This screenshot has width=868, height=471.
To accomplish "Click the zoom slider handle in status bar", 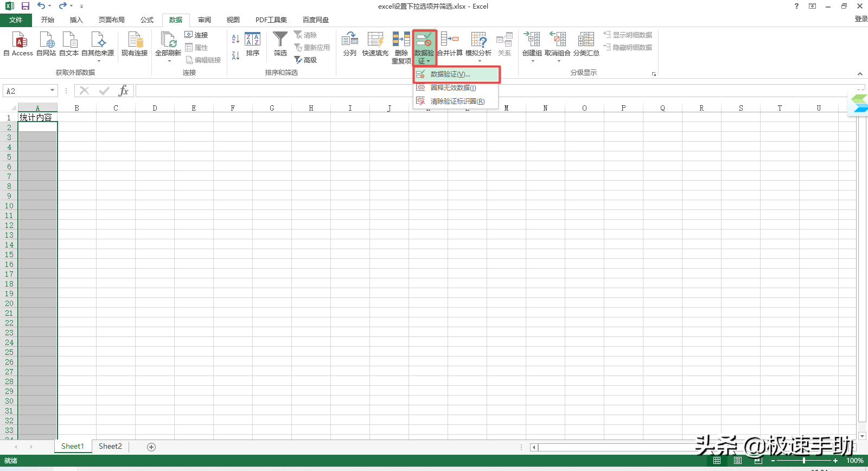I will (803, 461).
